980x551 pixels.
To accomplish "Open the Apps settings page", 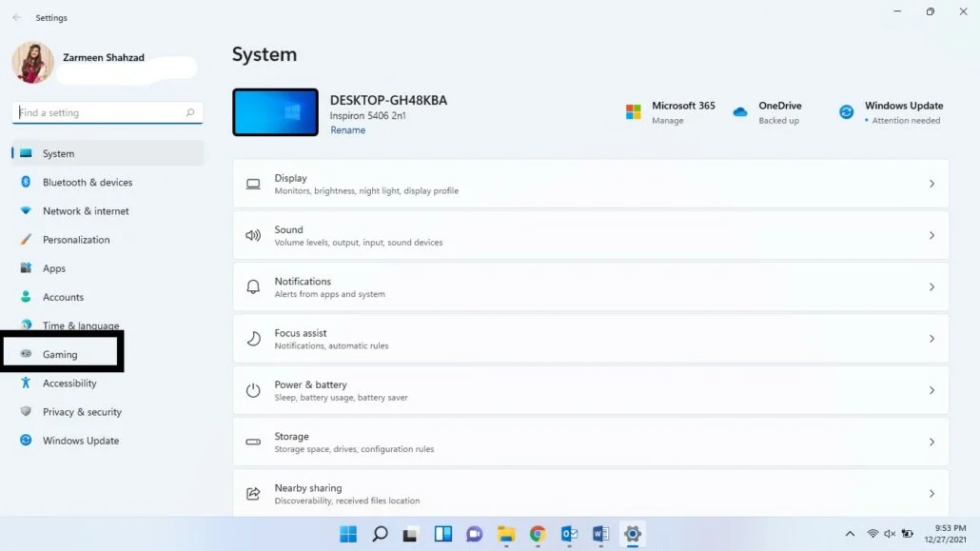I will pos(108,268).
